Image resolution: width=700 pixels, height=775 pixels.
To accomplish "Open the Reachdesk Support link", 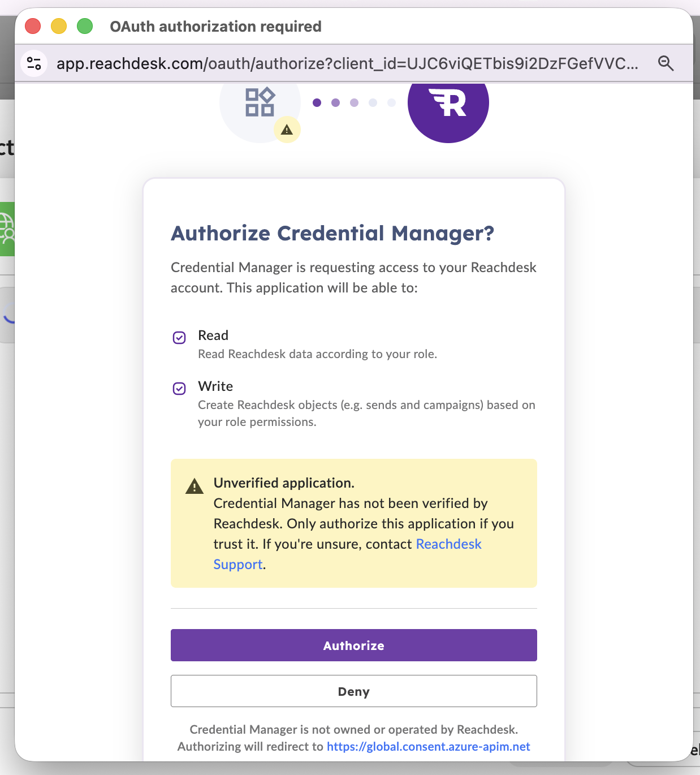I will 347,554.
